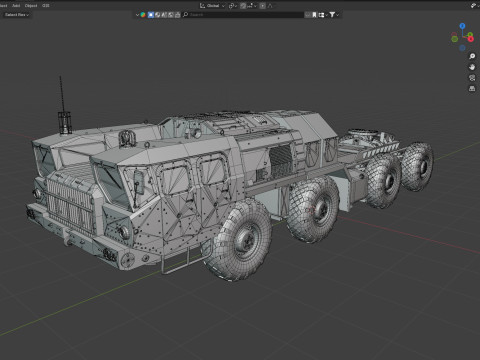Screen dimensions: 480x360
Task: Open the GIS menu
Action: tap(46, 6)
